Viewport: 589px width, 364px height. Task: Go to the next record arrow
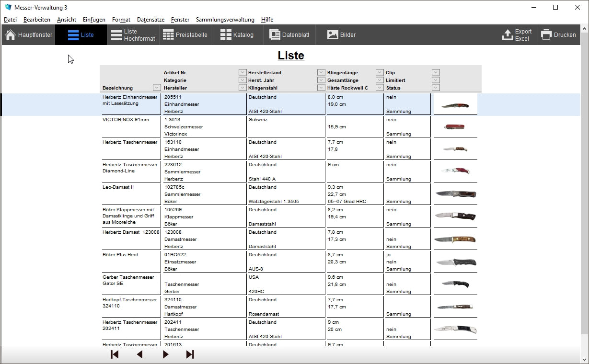[165, 354]
